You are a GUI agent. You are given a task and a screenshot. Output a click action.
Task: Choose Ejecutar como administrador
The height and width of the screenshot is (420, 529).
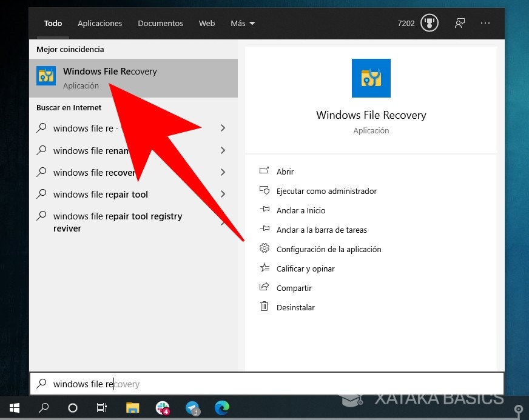click(x=326, y=191)
